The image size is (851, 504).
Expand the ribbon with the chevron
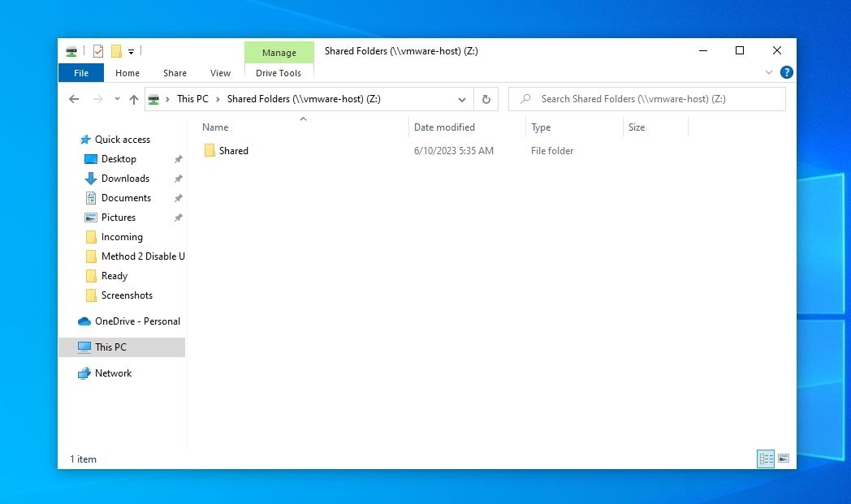tap(769, 73)
